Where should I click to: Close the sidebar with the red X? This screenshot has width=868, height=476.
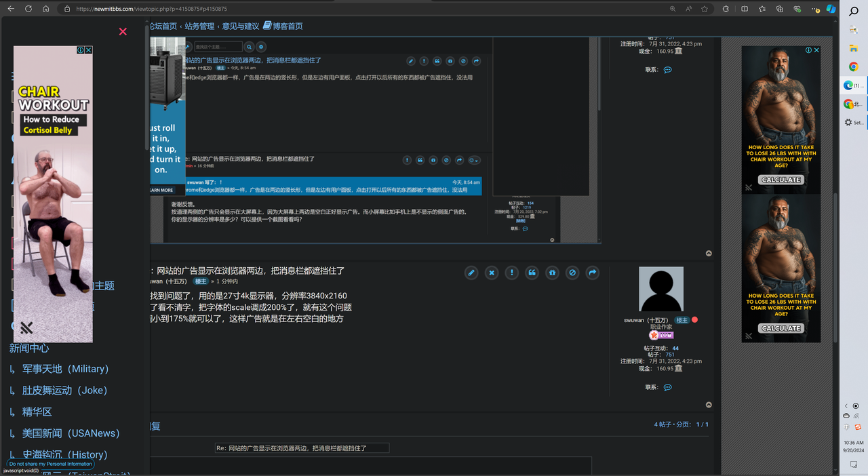point(123,31)
